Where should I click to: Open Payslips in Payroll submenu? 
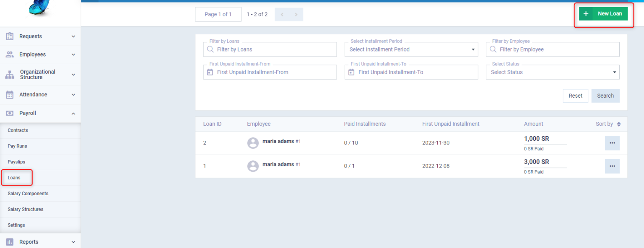(x=40, y=162)
